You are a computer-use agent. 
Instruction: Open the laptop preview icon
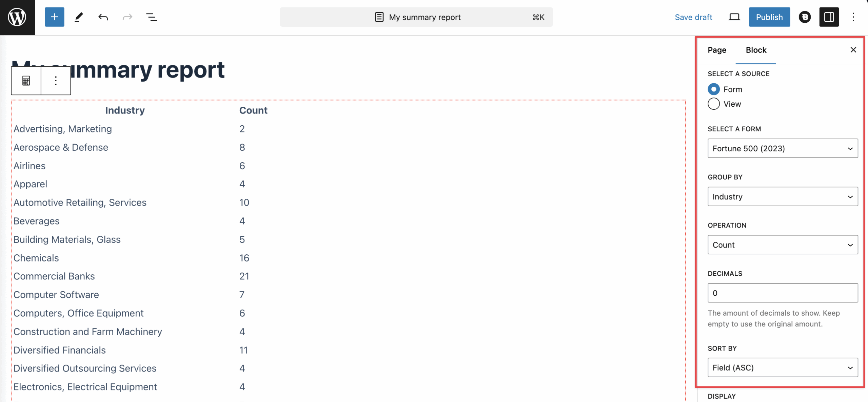(734, 17)
